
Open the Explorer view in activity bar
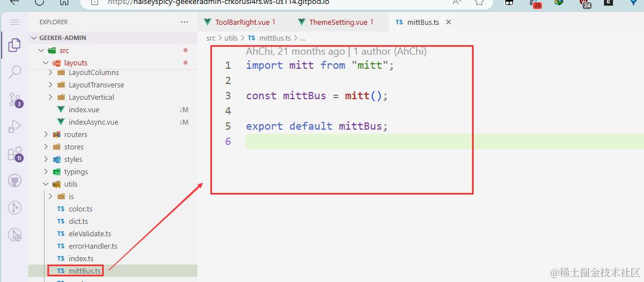click(14, 45)
